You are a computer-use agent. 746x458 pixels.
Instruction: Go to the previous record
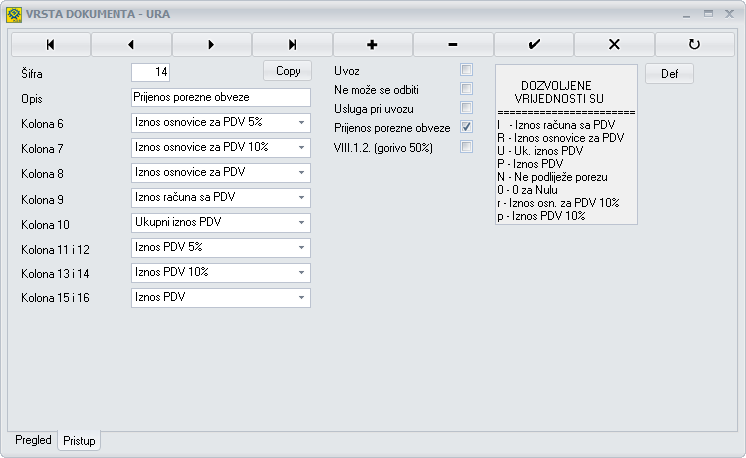pos(131,44)
